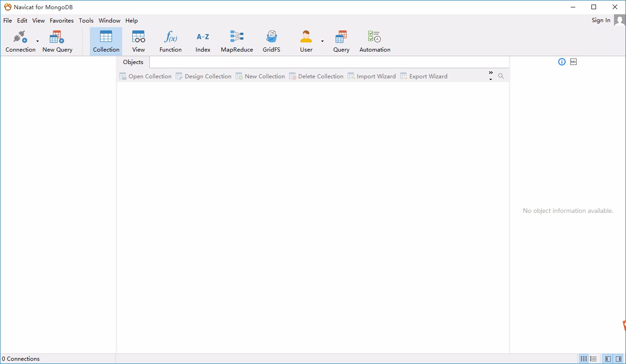
Task: Toggle the left navigation pane button
Action: pyautogui.click(x=608, y=359)
